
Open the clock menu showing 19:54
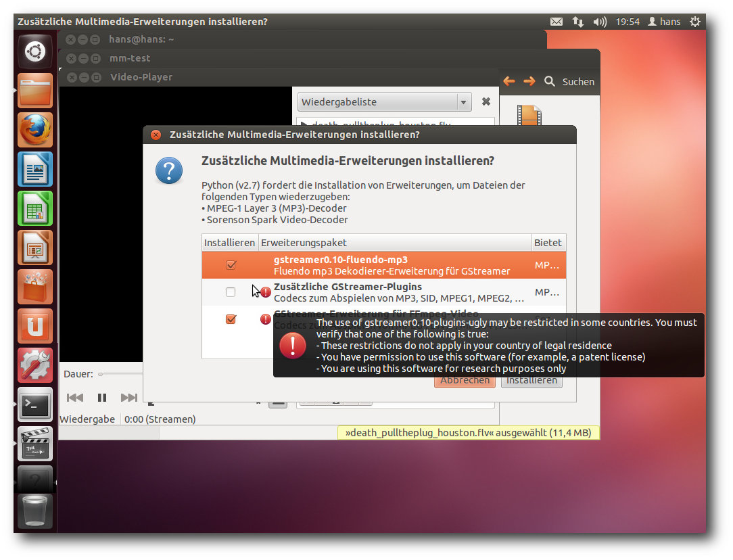(x=628, y=22)
